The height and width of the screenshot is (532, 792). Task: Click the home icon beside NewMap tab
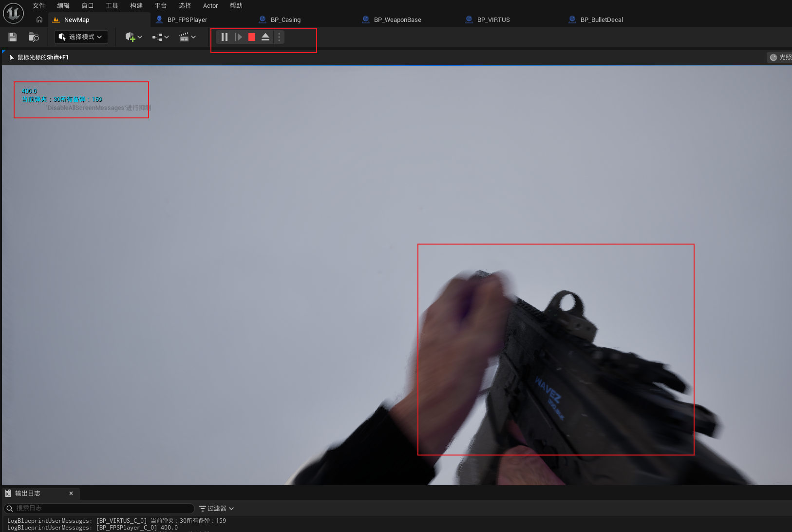coord(39,19)
